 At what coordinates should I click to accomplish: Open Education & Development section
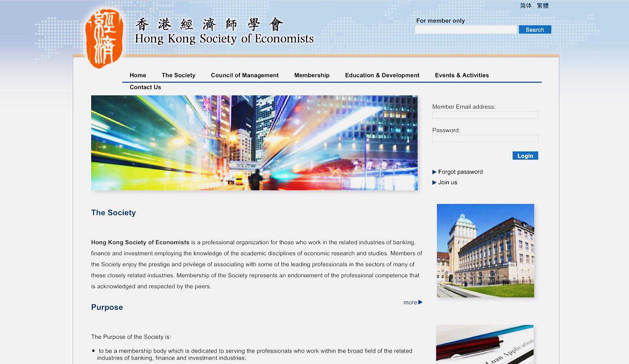(x=382, y=75)
